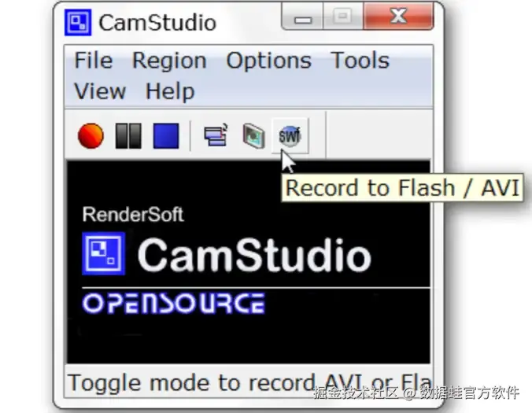Click the CamSudio icon in title bar
This screenshot has width=532, height=413.
click(x=78, y=22)
